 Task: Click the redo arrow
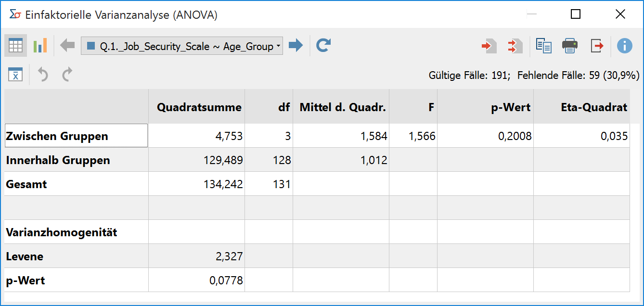pyautogui.click(x=67, y=74)
